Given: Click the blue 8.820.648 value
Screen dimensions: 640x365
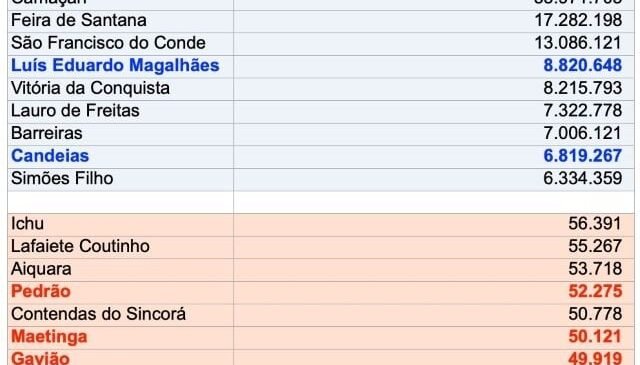Looking at the screenshot, I should [x=582, y=66].
